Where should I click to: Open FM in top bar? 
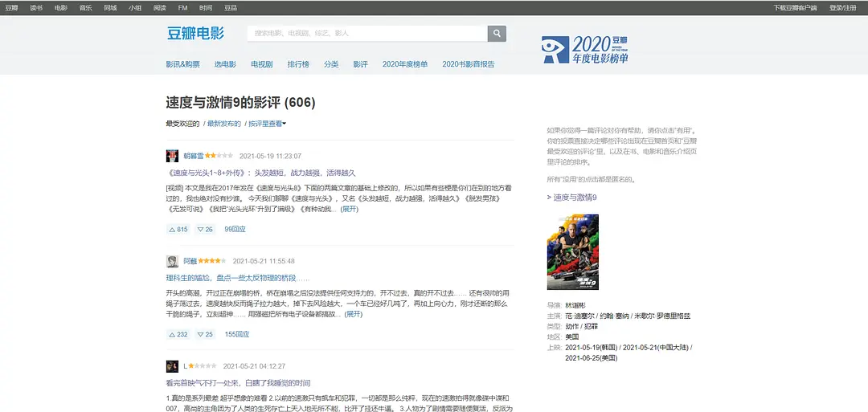182,8
